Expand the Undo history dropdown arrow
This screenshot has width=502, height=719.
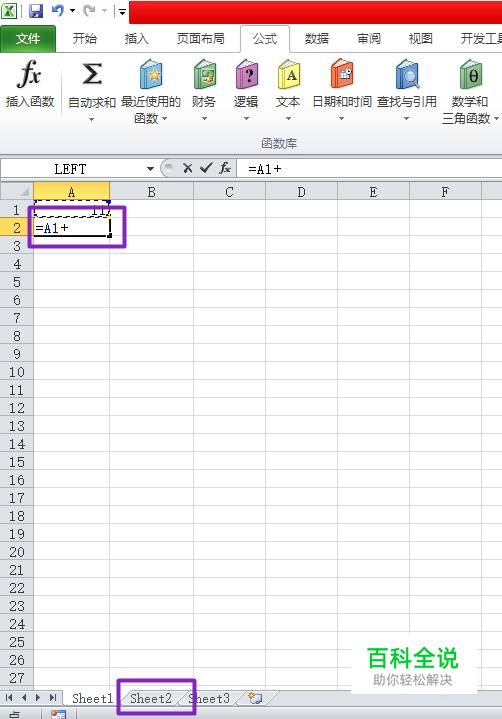point(72,11)
